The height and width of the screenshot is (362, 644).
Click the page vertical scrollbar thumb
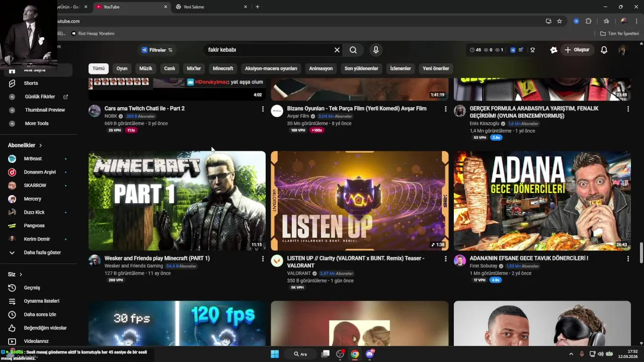click(641, 252)
